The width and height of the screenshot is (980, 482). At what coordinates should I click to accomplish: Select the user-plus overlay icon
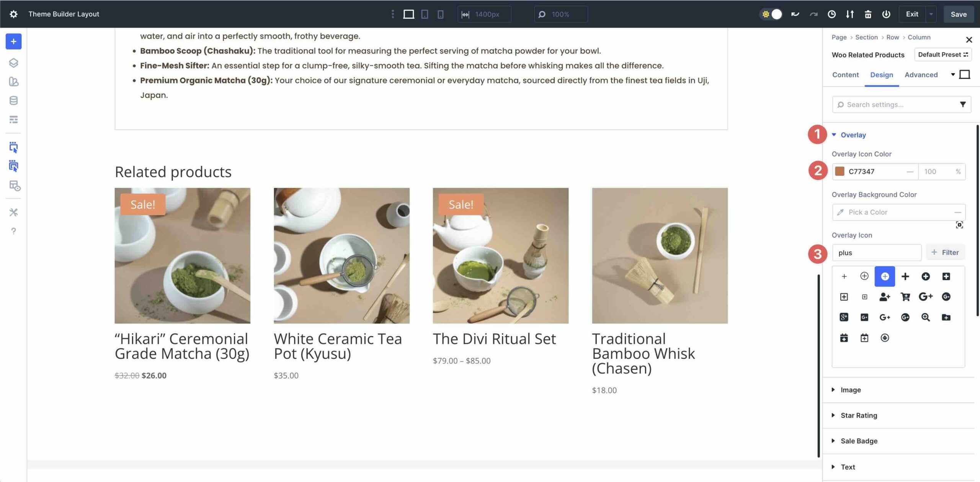885,297
